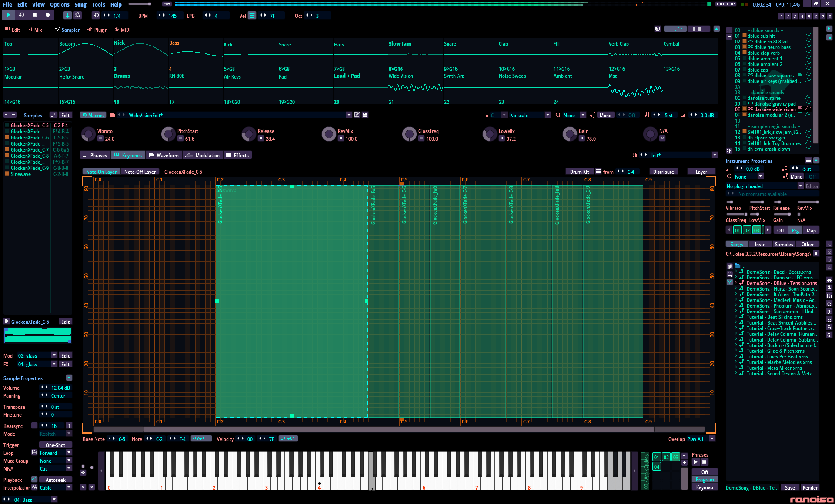This screenshot has width=835, height=504.
Task: Switch disk browser to Instr. tab
Action: 760,244
